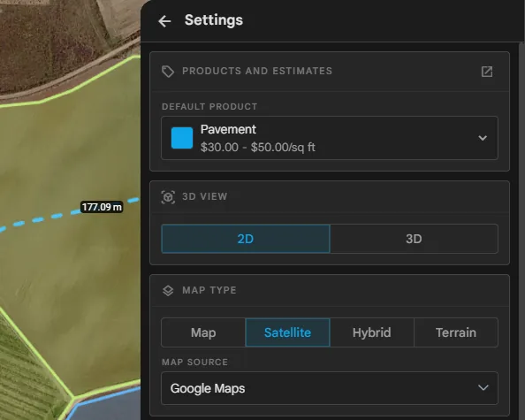Click the MAP TYPE section heading
The height and width of the screenshot is (420, 525).
209,290
